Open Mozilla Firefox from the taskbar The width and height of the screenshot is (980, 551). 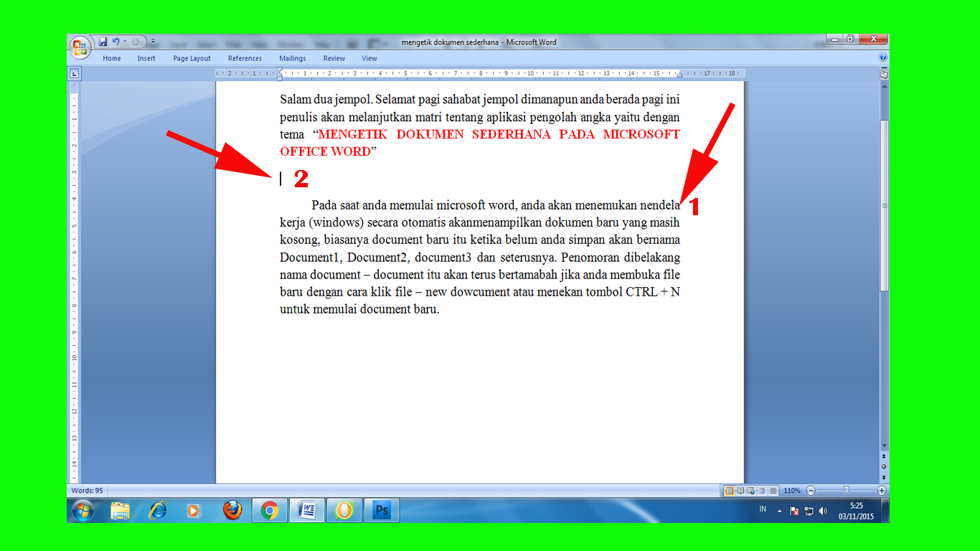pos(233,510)
